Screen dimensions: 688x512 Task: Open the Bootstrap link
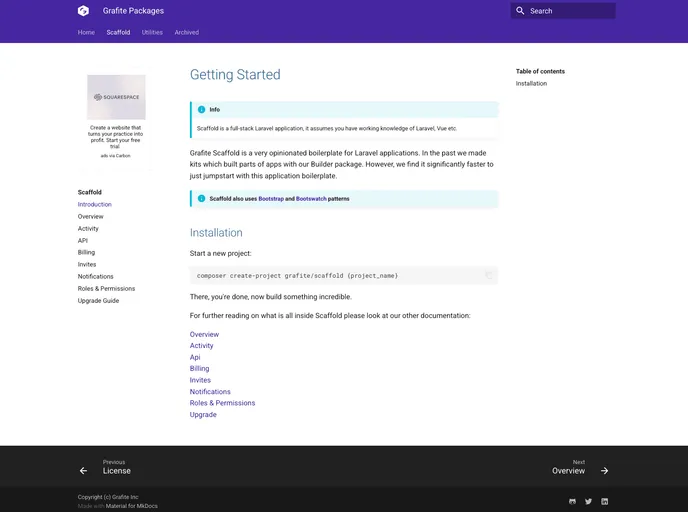(x=271, y=199)
